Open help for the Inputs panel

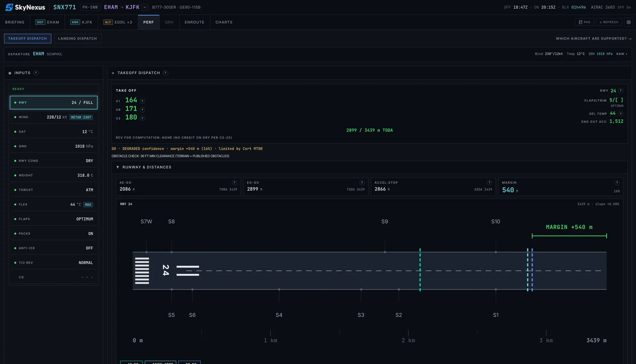(x=36, y=73)
